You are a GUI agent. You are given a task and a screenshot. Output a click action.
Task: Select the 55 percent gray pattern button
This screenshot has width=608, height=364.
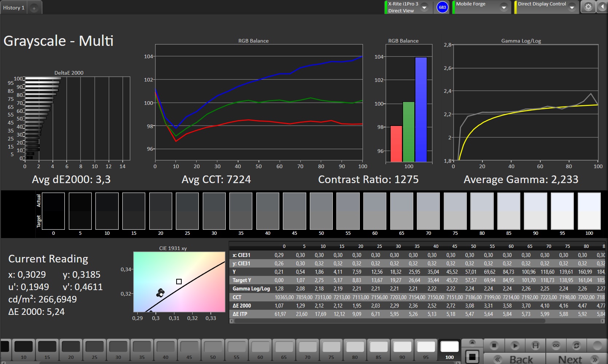coord(237,350)
